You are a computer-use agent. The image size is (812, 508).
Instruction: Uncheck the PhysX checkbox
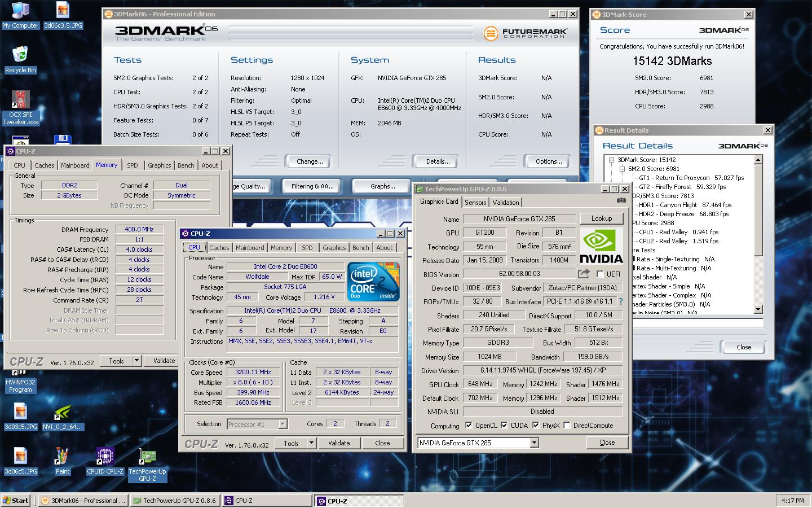(535, 426)
